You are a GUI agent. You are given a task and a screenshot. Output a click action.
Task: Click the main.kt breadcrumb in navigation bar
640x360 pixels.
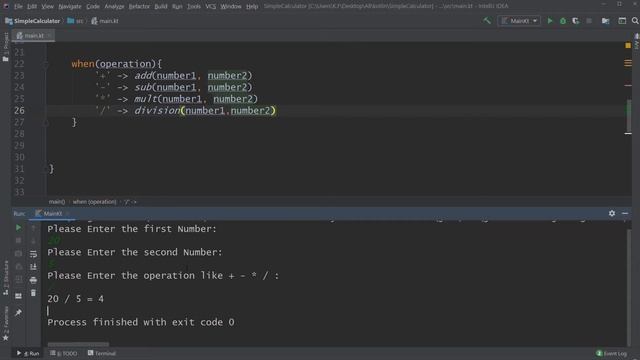[x=105, y=21]
